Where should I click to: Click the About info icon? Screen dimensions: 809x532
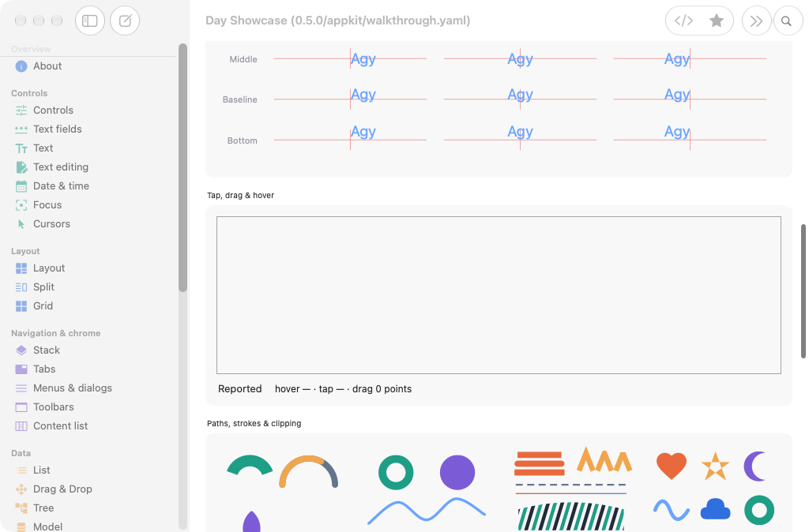pyautogui.click(x=21, y=66)
